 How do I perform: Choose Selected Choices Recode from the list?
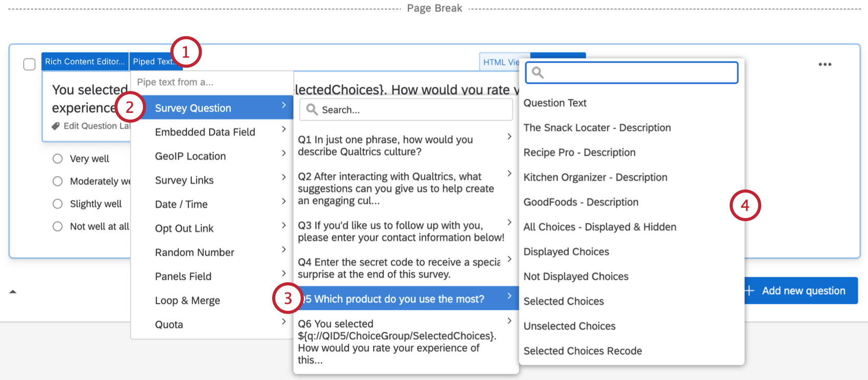[583, 351]
